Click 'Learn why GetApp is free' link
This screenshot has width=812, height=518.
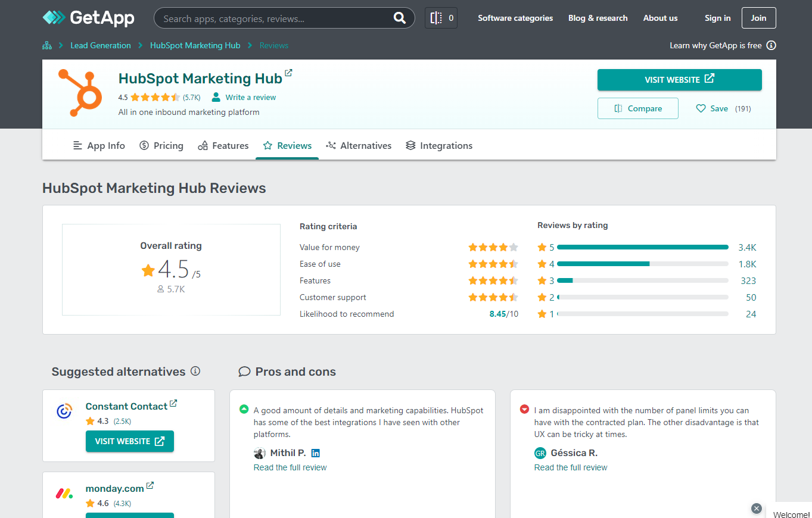tap(715, 45)
